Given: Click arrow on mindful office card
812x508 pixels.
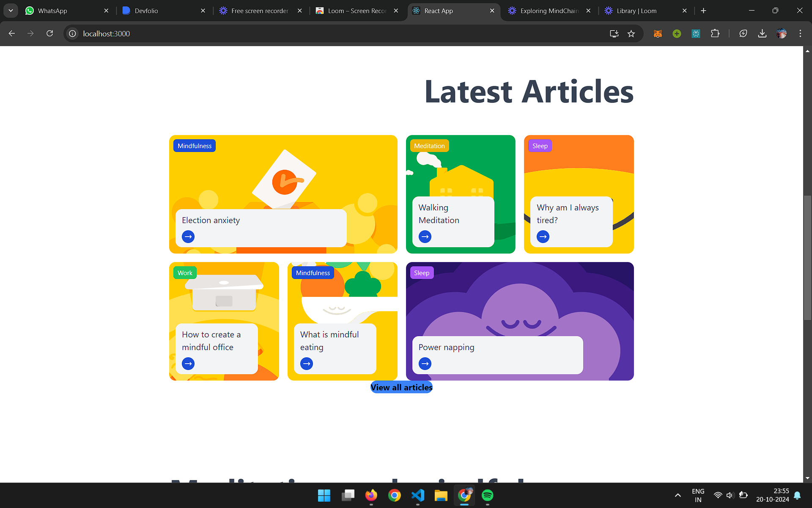Looking at the screenshot, I should click(x=188, y=364).
